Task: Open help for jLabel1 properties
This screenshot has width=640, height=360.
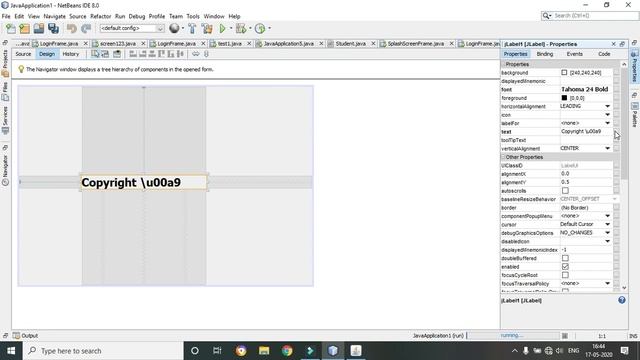Action: (622, 300)
